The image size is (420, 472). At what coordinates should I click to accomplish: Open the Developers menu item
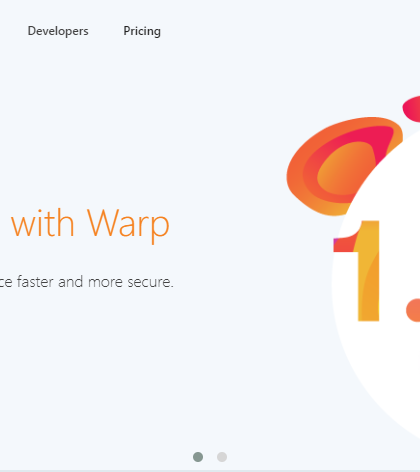tap(58, 31)
